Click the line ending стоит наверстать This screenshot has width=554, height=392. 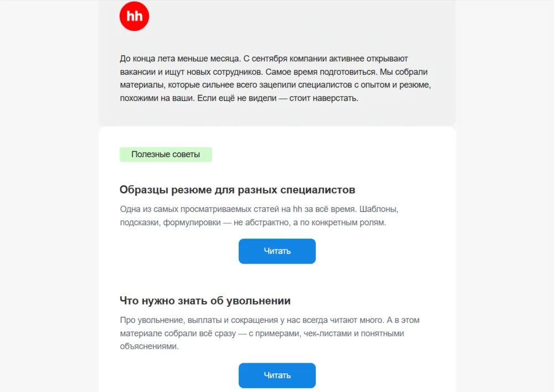click(239, 98)
